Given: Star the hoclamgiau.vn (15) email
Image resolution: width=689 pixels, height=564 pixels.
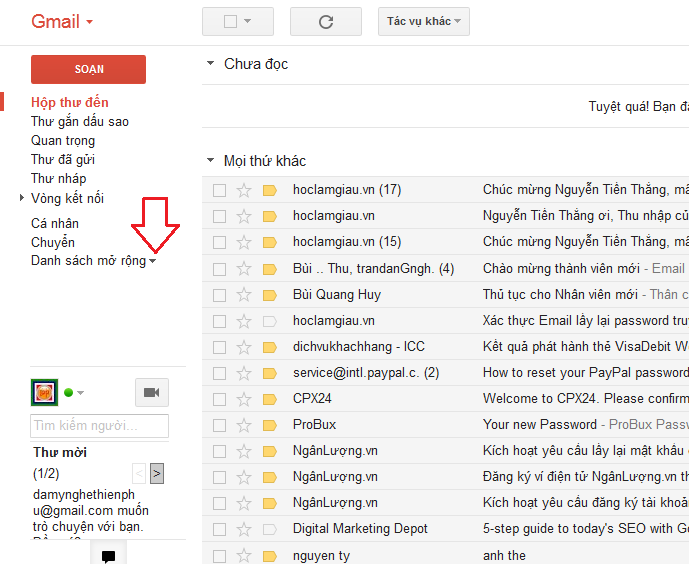Looking at the screenshot, I should coord(244,242).
